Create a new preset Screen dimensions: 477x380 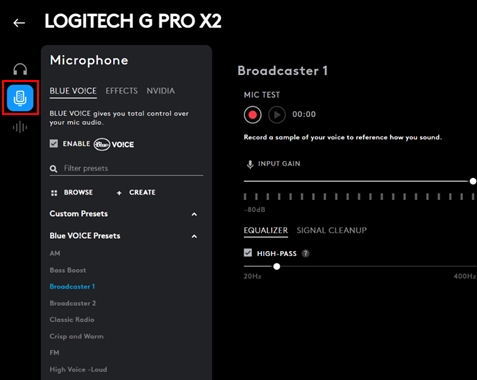(x=136, y=193)
